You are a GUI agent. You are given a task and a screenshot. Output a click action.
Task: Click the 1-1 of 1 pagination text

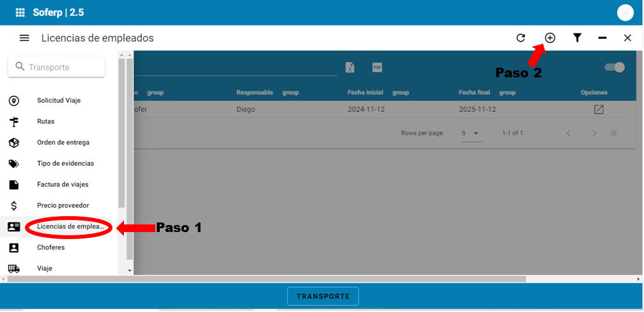(x=512, y=133)
